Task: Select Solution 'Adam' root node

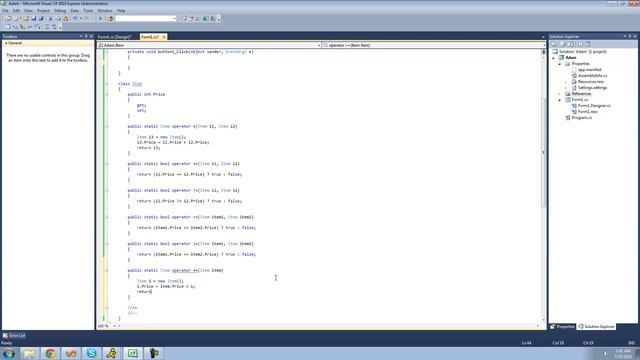Action: click(582, 52)
